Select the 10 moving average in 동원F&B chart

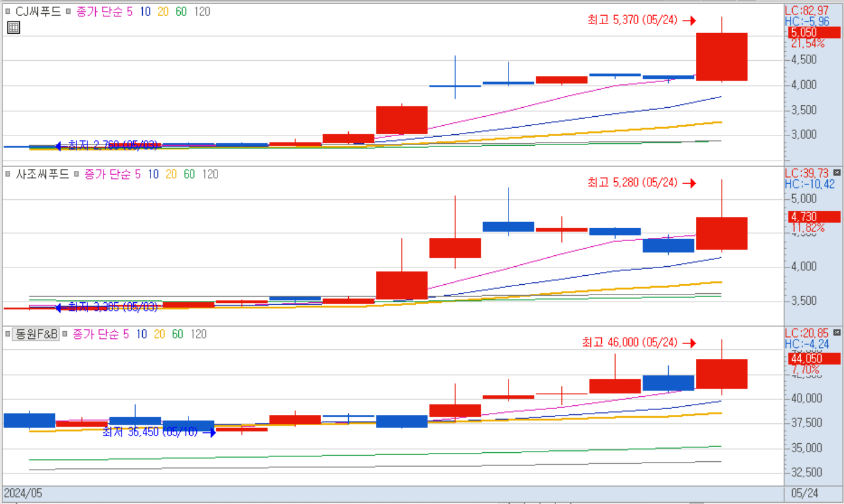click(x=142, y=334)
